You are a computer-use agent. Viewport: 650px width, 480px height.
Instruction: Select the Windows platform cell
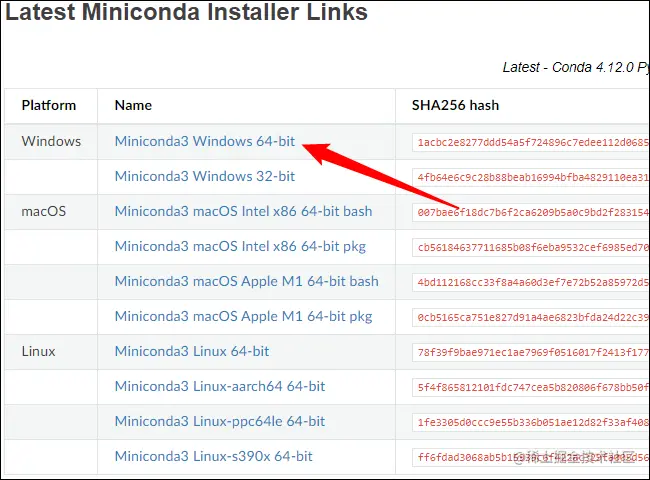tap(51, 141)
